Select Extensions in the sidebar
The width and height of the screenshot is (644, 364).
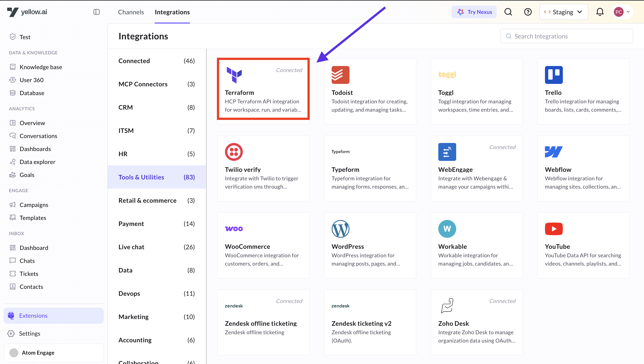pyautogui.click(x=54, y=315)
